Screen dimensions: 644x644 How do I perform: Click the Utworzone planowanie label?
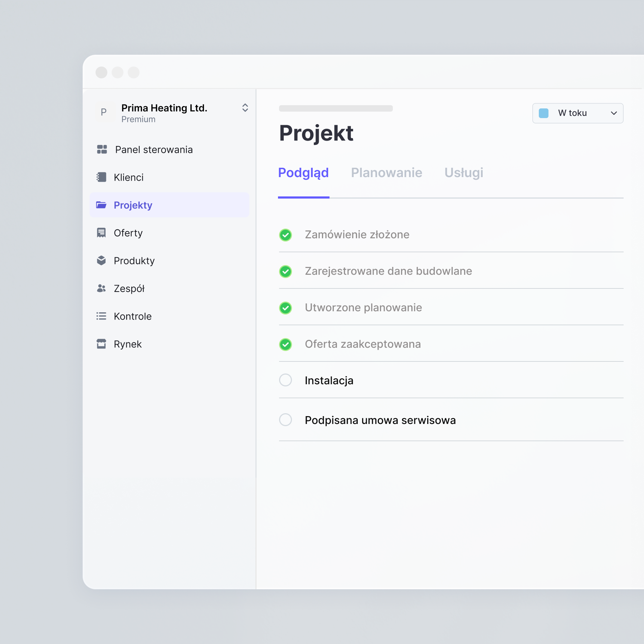tap(364, 308)
